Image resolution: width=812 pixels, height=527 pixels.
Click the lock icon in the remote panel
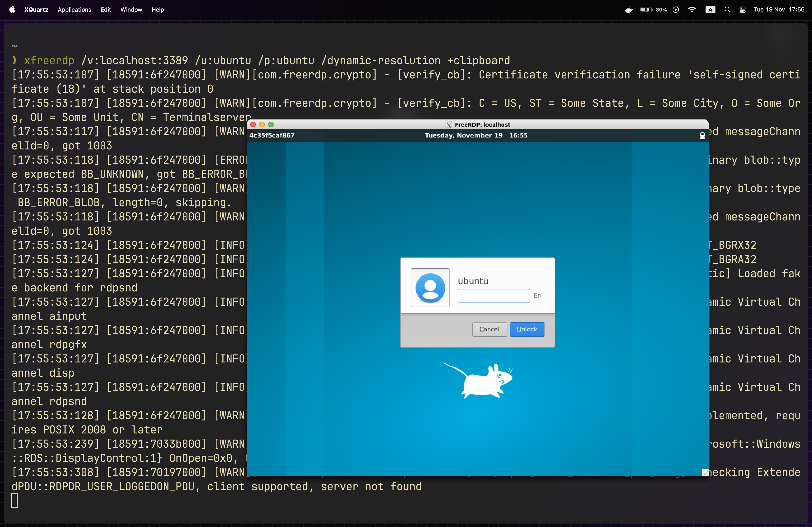click(x=702, y=136)
